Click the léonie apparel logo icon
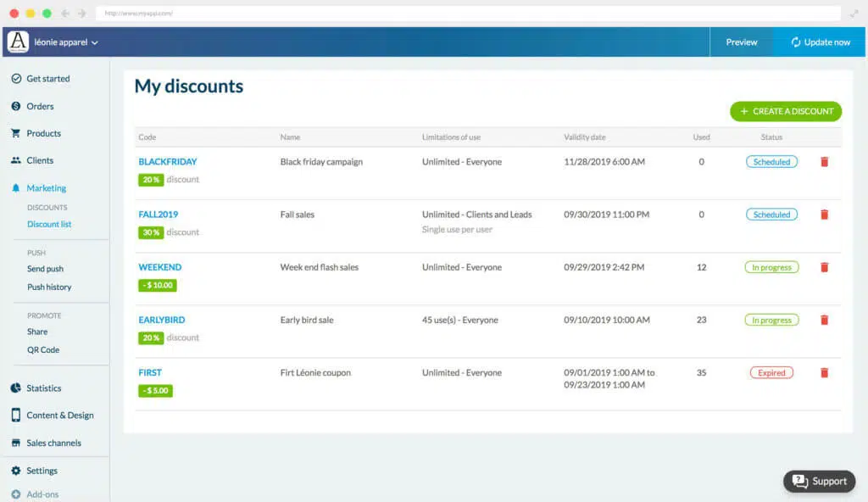The width and height of the screenshot is (868, 502). pos(18,42)
